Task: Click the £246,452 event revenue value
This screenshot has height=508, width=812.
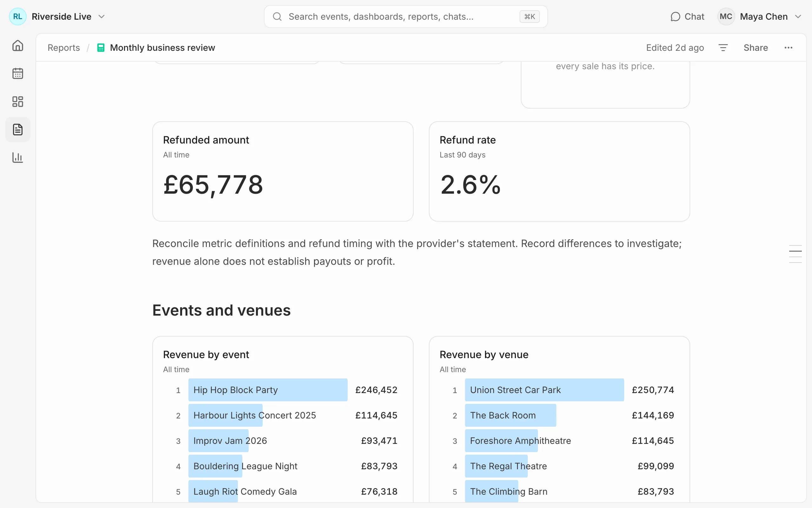Action: (376, 390)
